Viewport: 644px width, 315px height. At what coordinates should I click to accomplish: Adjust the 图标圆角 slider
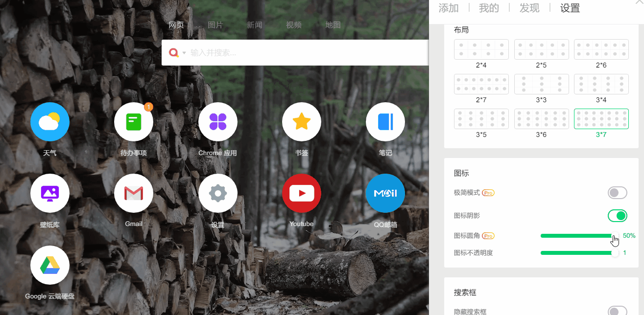579,236
